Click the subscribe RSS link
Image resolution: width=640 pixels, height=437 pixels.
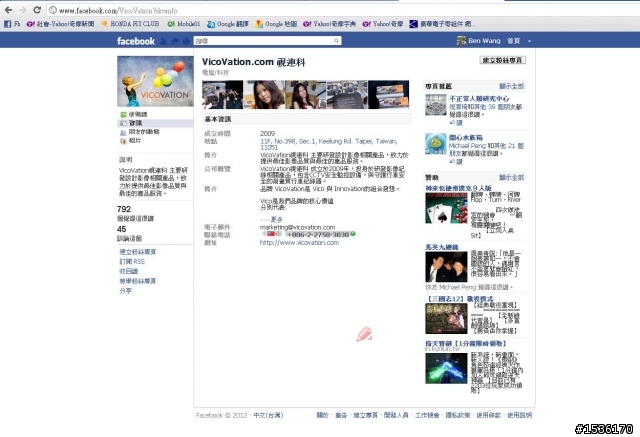132,262
